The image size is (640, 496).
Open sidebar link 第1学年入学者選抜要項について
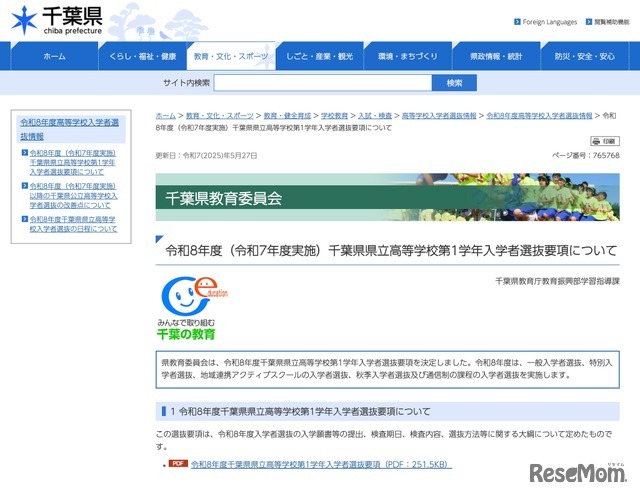[73, 162]
